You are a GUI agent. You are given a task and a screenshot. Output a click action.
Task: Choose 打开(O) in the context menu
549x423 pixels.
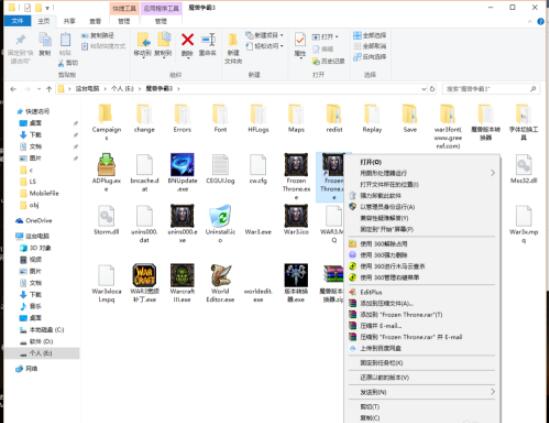pyautogui.click(x=422, y=162)
